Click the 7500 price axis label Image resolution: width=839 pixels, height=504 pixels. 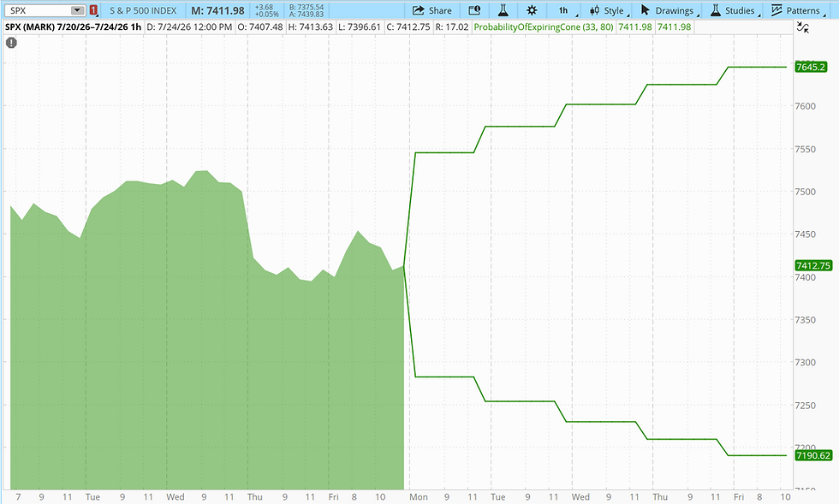pyautogui.click(x=806, y=192)
